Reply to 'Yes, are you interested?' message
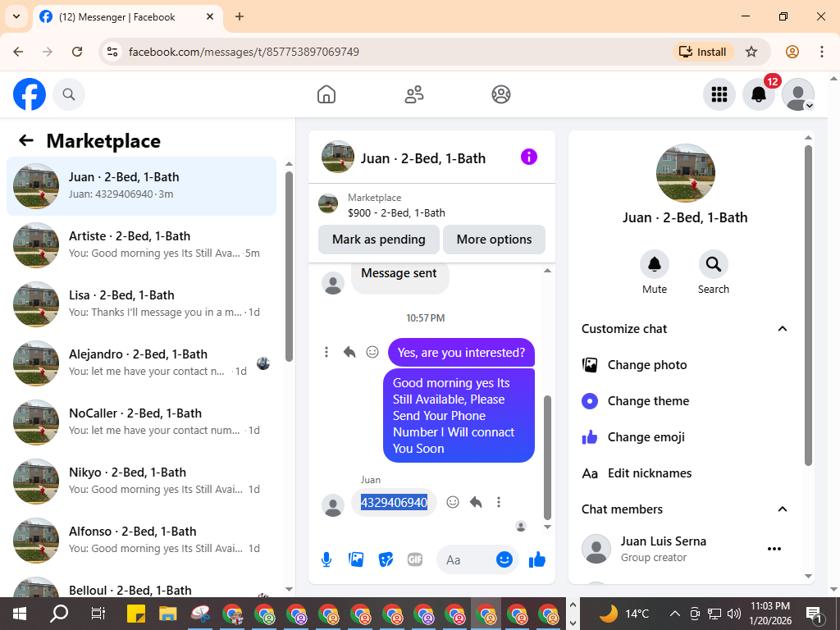This screenshot has height=630, width=840. 349,352
